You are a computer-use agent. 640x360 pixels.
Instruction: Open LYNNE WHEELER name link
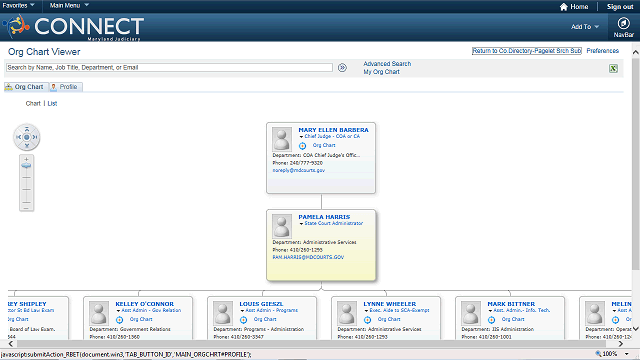[x=389, y=304]
